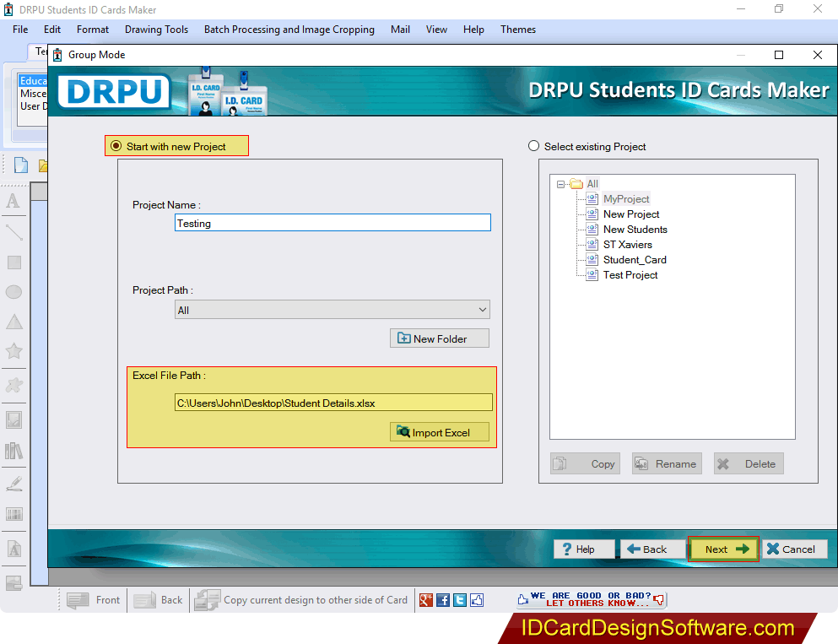Select the Image insert tool
Viewport: 838px width, 644px height.
pyautogui.click(x=14, y=420)
